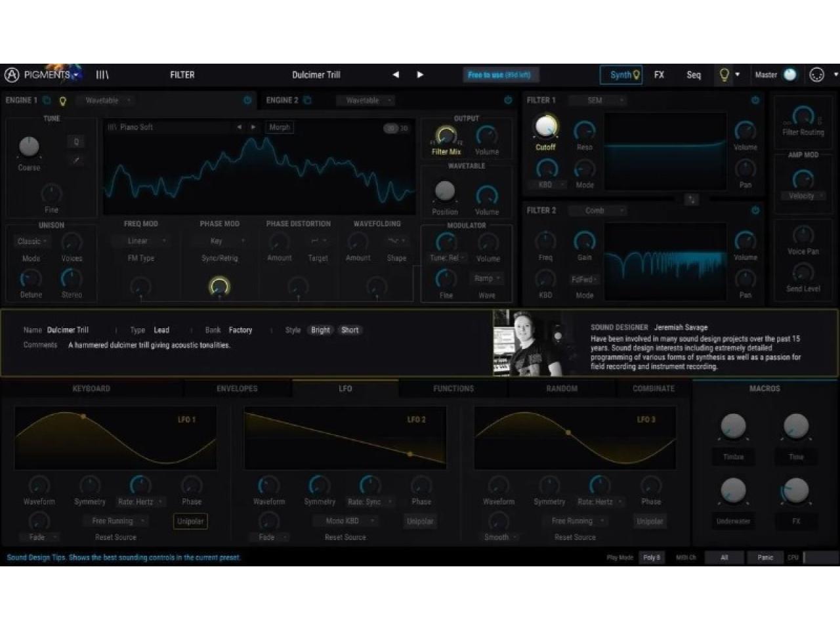840x630 pixels.
Task: Select previous wavetable for Piano Soft
Action: [239, 127]
